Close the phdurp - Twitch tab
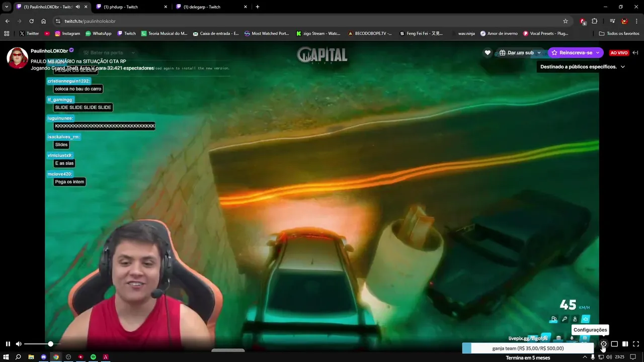Screen dimensions: 644x362 tap(166, 7)
